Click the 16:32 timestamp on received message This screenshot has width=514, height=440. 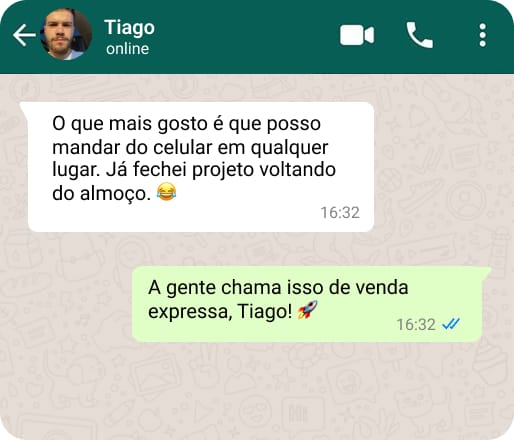[x=340, y=213]
